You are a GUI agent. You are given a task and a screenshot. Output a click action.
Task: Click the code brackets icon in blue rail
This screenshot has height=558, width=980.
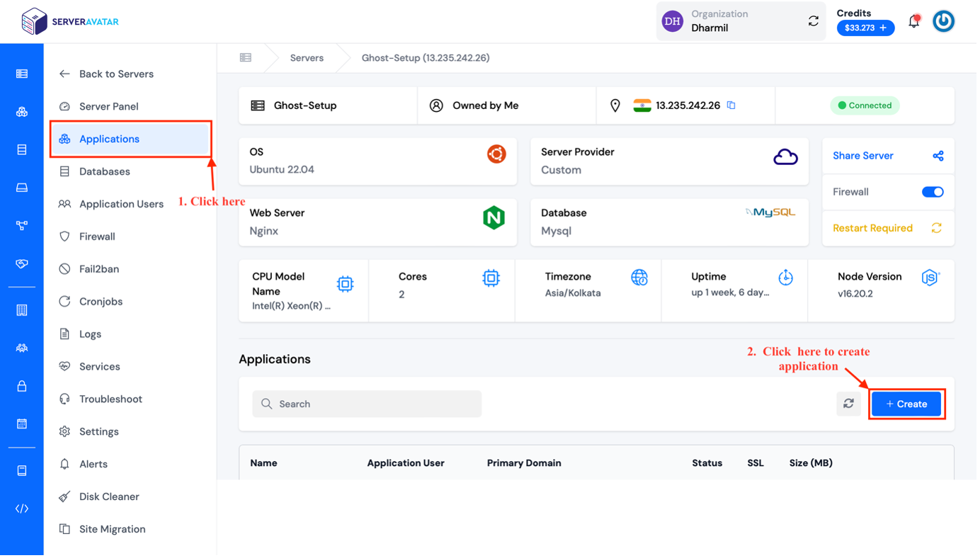point(22,509)
